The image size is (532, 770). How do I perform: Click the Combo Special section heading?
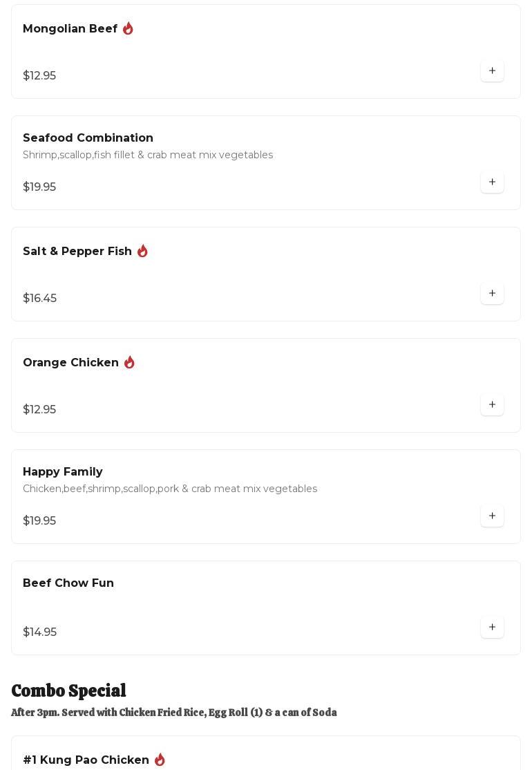[x=68, y=691]
